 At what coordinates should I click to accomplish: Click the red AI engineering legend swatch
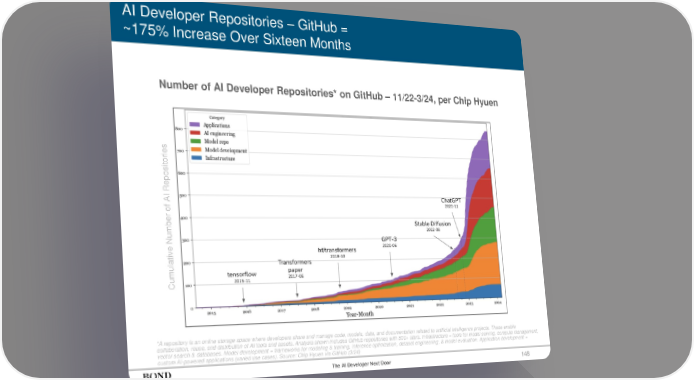point(195,133)
